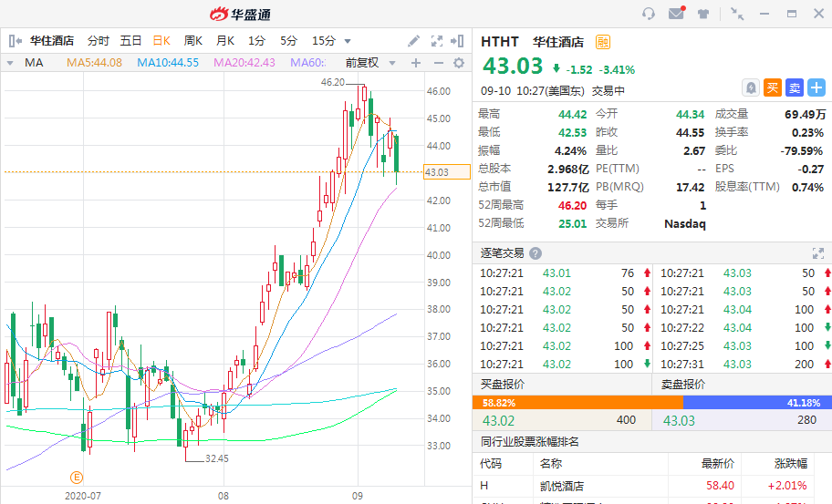The image size is (832, 504).
Task: Open the messages envelope icon
Action: click(677, 14)
